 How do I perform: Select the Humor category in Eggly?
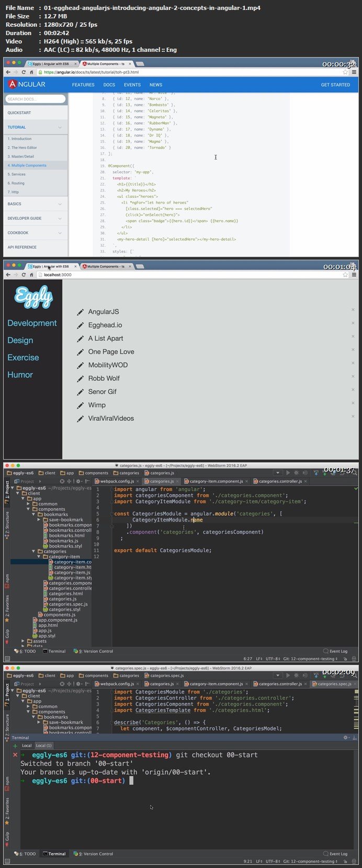coord(20,375)
